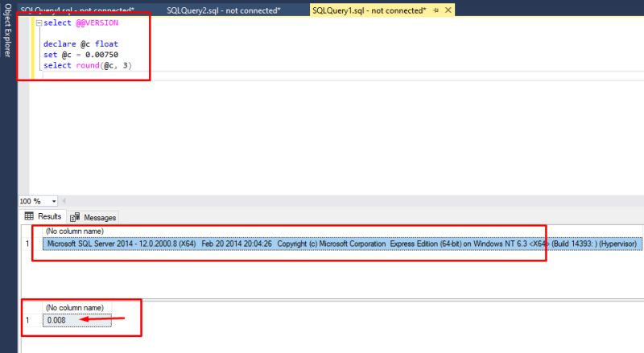This screenshot has height=353, width=644.
Task: Select the SQLQuery1.sql tab
Action: coord(369,10)
